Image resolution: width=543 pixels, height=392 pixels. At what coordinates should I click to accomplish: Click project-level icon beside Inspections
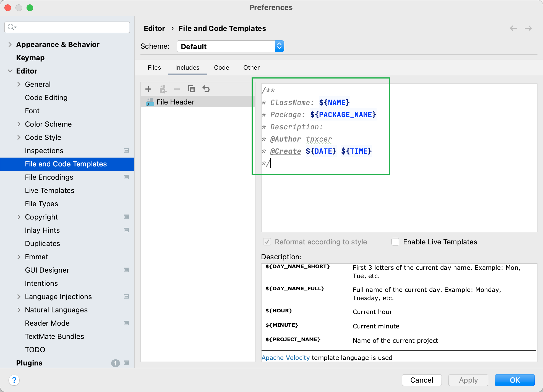tap(126, 151)
